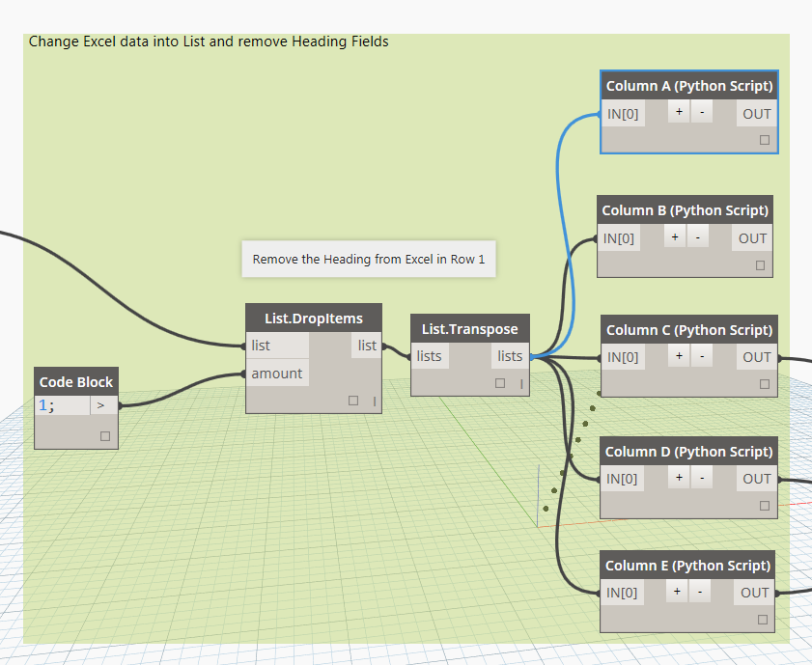Click the list output port of List.DropItems
This screenshot has width=812, height=665.
coord(366,345)
